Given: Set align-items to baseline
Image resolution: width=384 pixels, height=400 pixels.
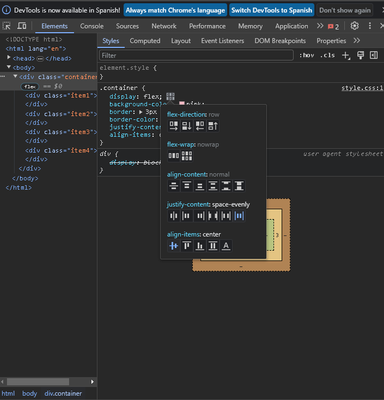Looking at the screenshot, I should (x=226, y=246).
